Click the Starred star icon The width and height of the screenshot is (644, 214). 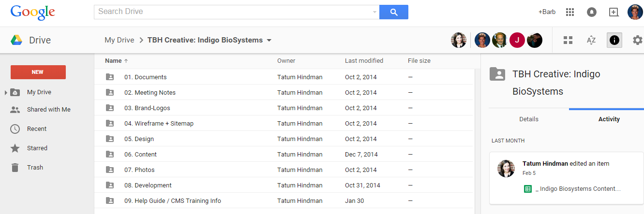15,148
